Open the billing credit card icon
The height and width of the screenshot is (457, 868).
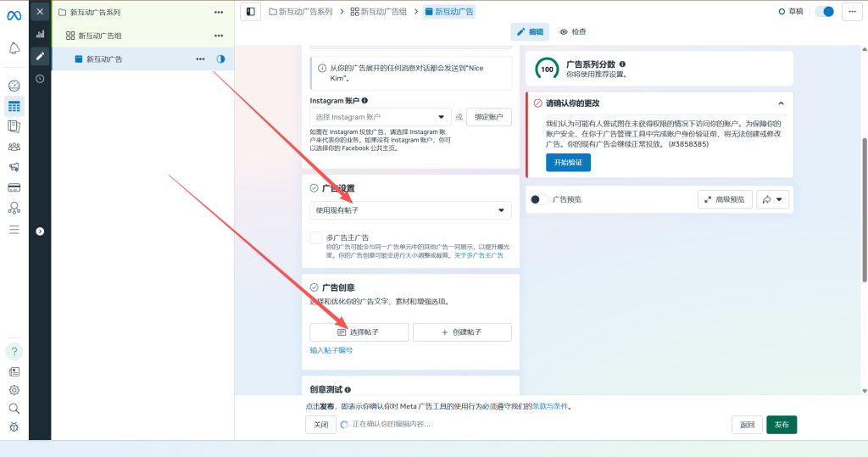14,187
